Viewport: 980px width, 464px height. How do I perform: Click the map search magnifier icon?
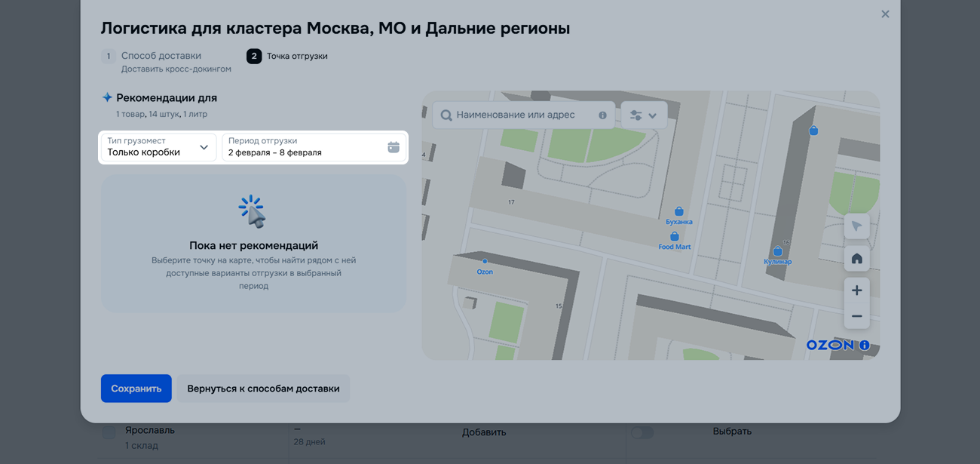[446, 115]
